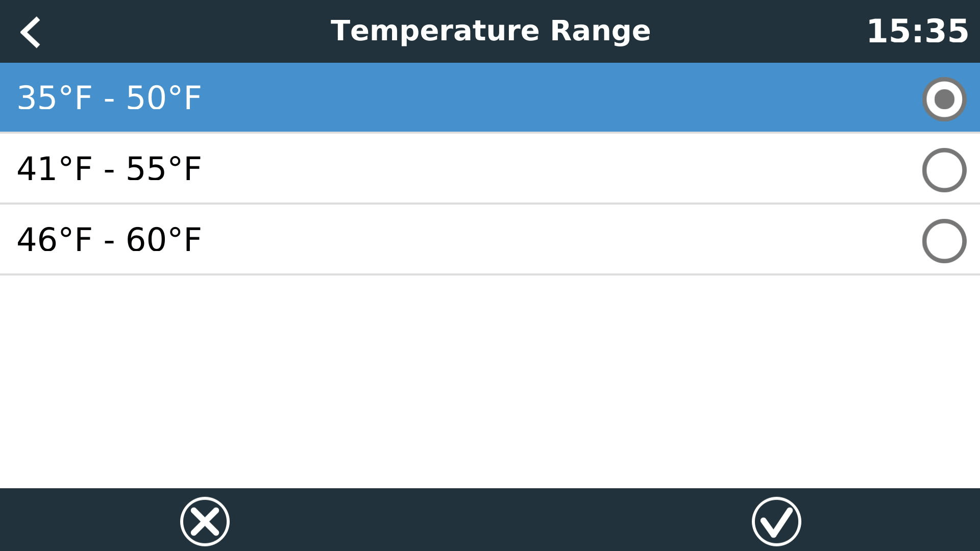Viewport: 980px width, 551px height.
Task: Click the "60°F" upper bound in third row
Action: pyautogui.click(x=163, y=240)
